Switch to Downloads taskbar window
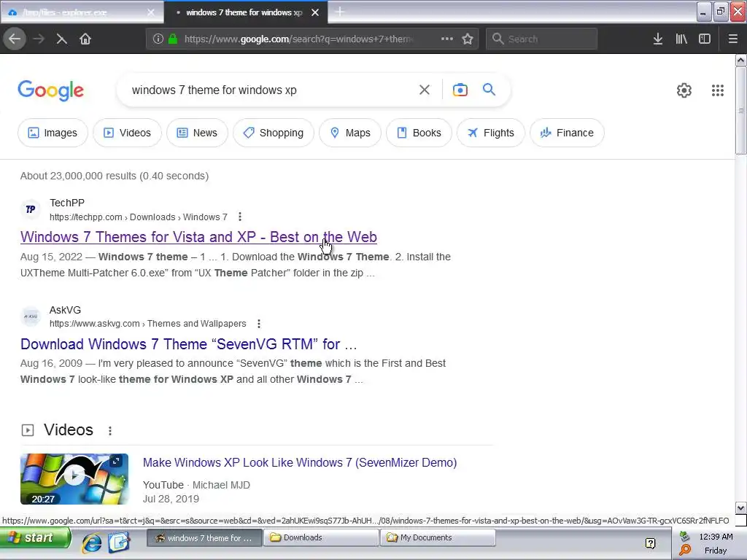 [x=321, y=537]
